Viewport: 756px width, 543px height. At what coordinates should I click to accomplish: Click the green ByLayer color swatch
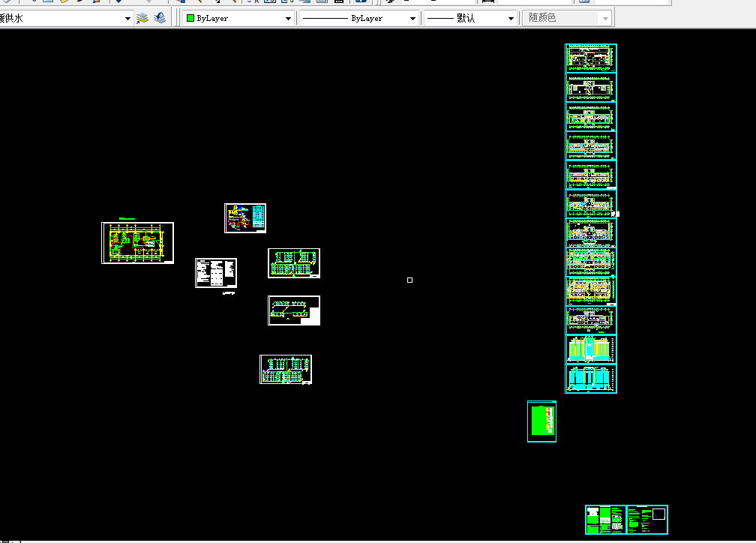click(190, 18)
